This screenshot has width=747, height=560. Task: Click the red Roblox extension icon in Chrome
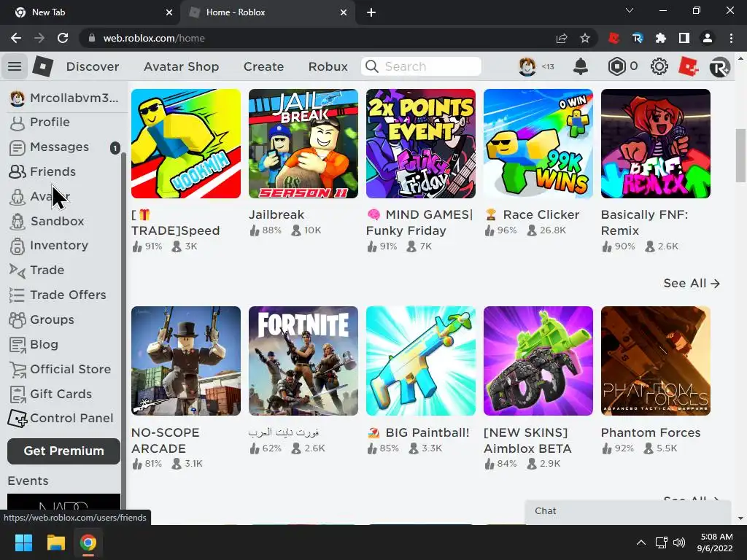pyautogui.click(x=614, y=38)
